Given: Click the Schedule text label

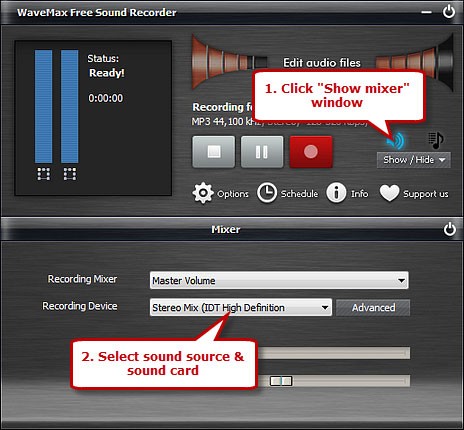Looking at the screenshot, I should [x=299, y=194].
